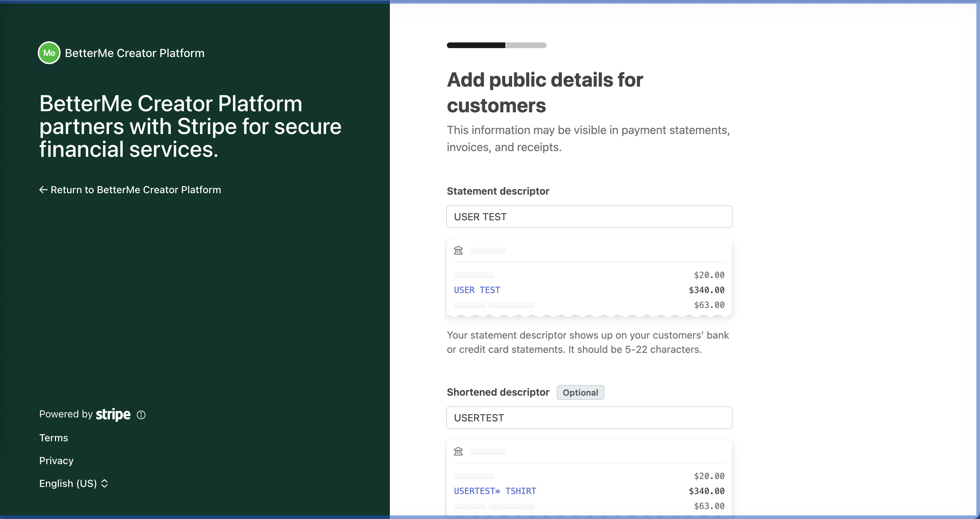The height and width of the screenshot is (519, 980).
Task: Click the up-down chevron beside English (US)
Action: coord(105,483)
